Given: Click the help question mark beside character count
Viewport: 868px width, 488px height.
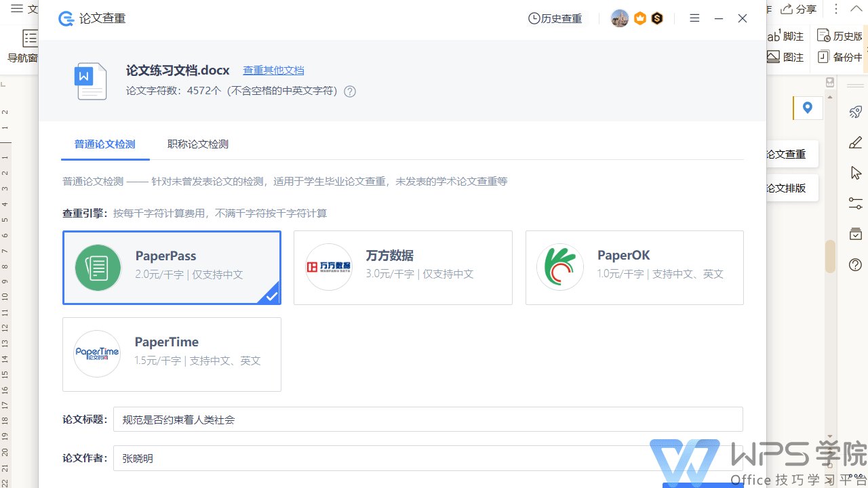Looking at the screenshot, I should pos(350,91).
